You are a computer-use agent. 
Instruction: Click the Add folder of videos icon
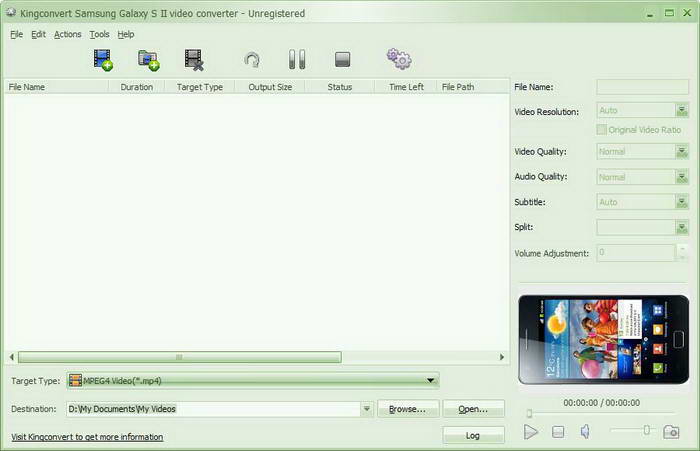click(x=149, y=60)
